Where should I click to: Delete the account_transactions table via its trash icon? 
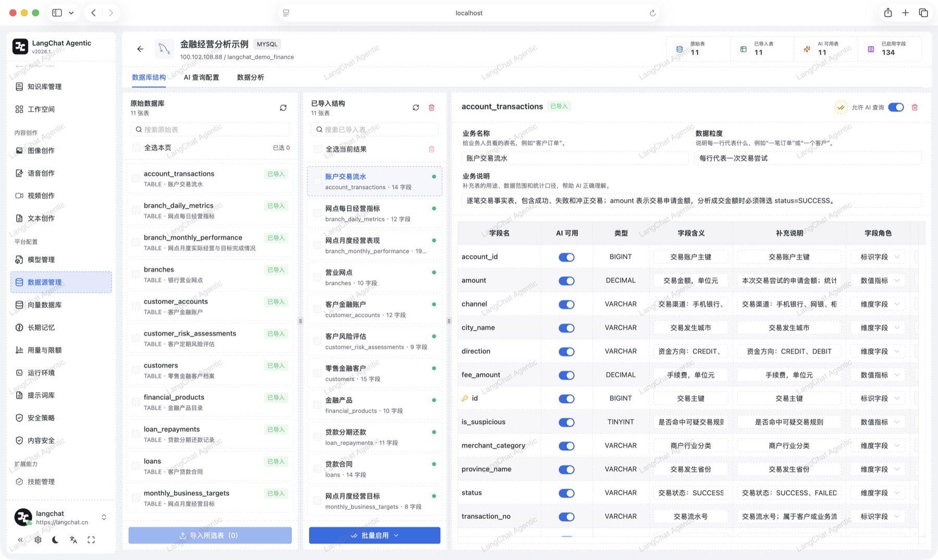pyautogui.click(x=915, y=107)
